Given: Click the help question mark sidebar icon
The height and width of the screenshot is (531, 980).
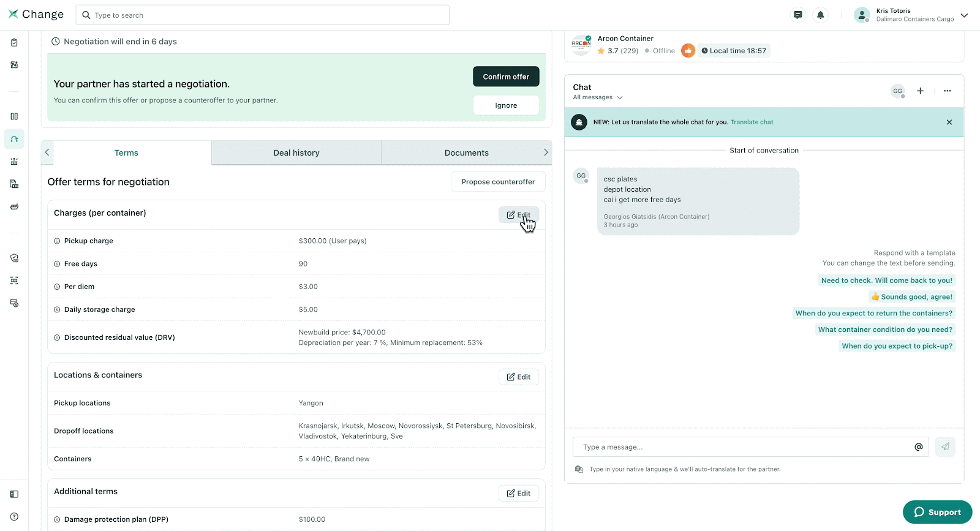Looking at the screenshot, I should click(14, 516).
